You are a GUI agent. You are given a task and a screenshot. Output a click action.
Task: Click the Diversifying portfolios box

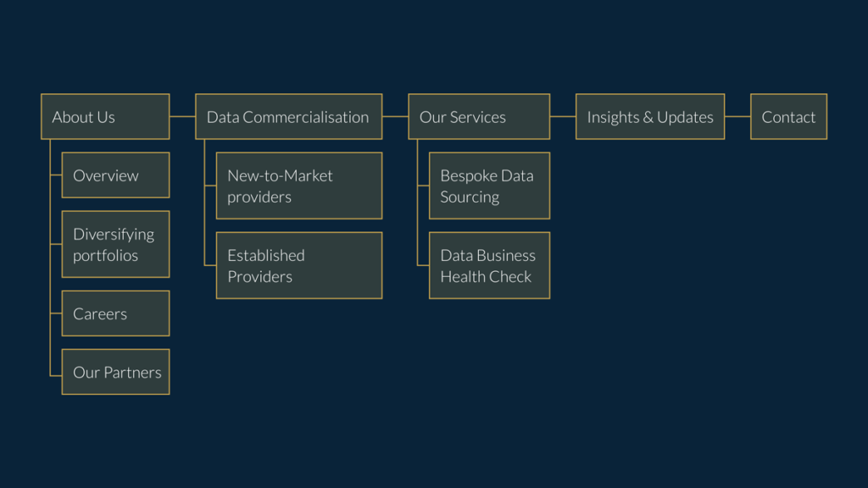pyautogui.click(x=115, y=244)
